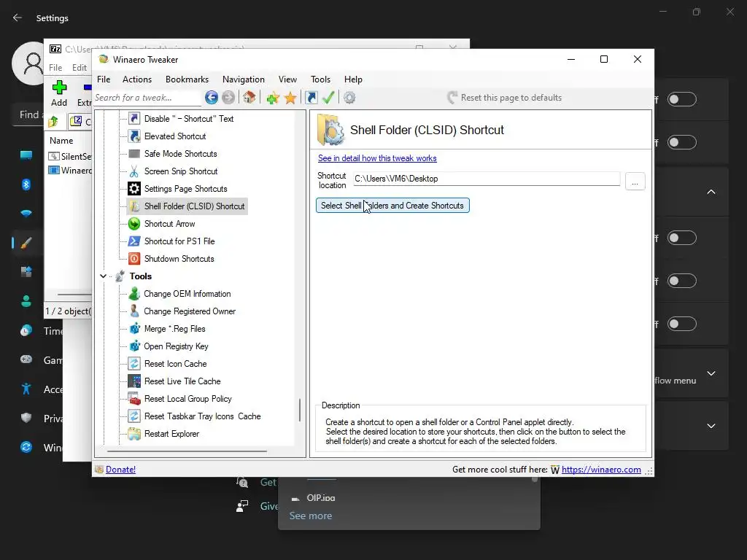This screenshot has width=747, height=560.
Task: Click the Home page icon in toolbar
Action: 249,98
